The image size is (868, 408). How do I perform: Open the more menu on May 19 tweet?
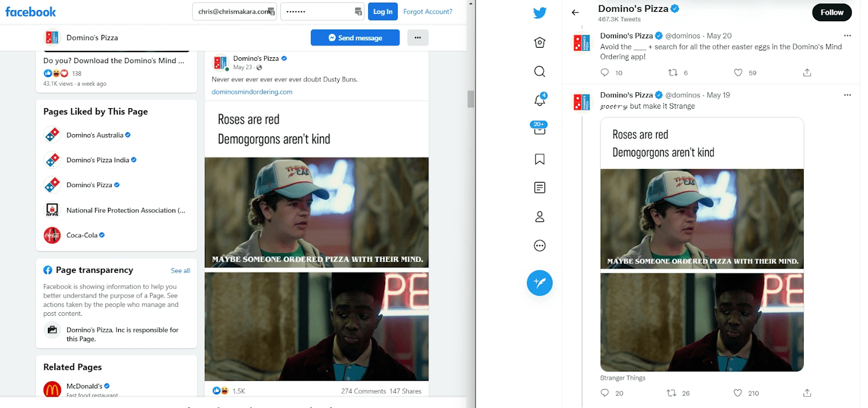click(x=847, y=95)
